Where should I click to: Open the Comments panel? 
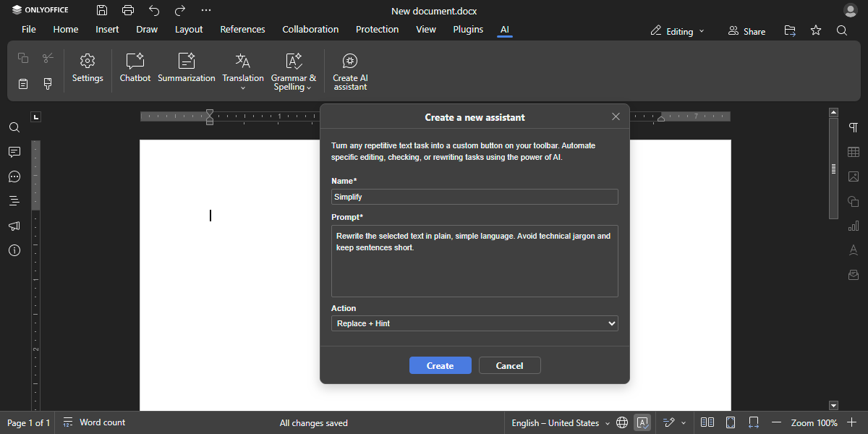coord(14,152)
